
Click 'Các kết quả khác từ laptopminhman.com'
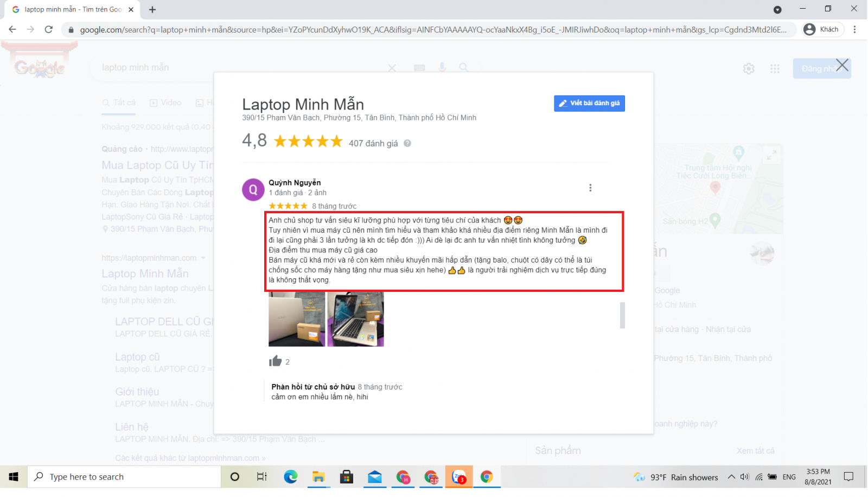[x=190, y=458]
